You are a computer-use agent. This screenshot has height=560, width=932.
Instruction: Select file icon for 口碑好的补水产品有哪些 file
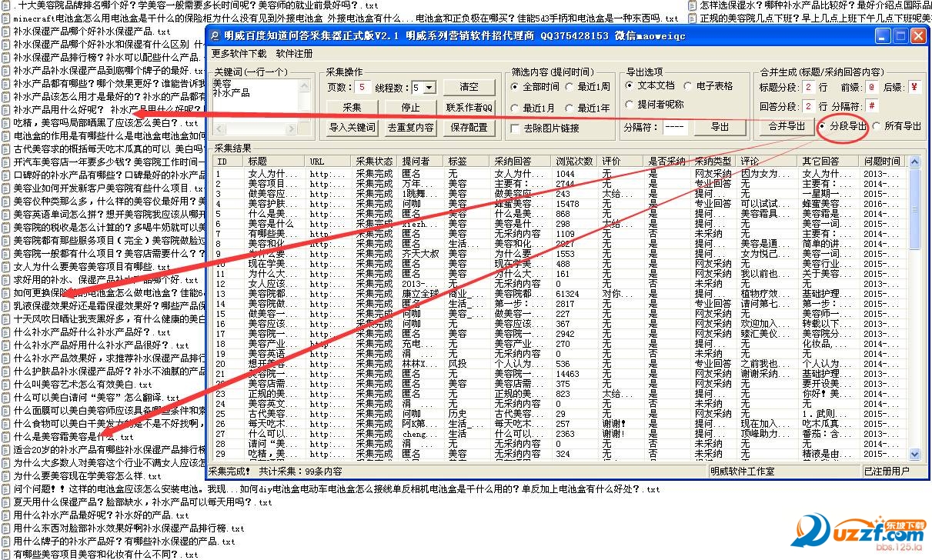tap(6, 175)
